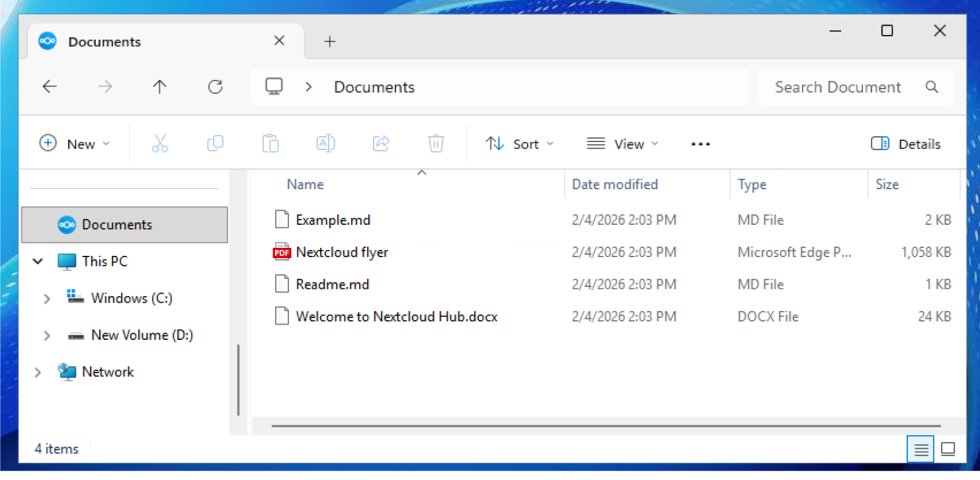Click the Rename icon in toolbar
The width and height of the screenshot is (980, 480).
coord(325,143)
